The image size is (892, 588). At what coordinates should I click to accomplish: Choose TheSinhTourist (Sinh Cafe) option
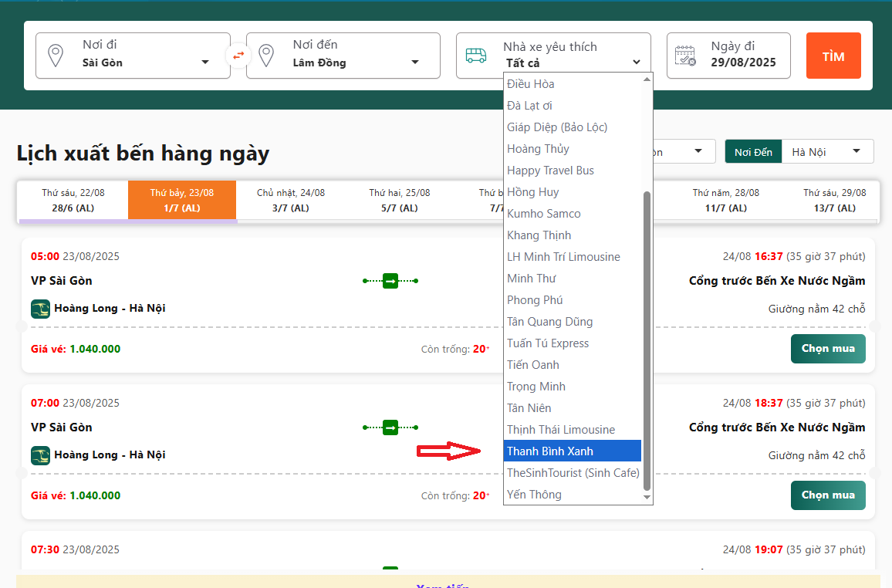573,473
